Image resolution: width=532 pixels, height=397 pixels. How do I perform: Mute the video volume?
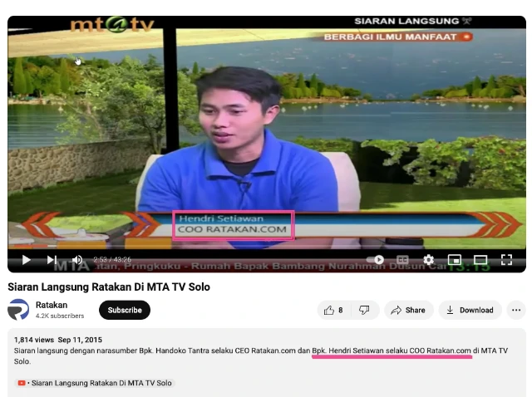click(77, 260)
